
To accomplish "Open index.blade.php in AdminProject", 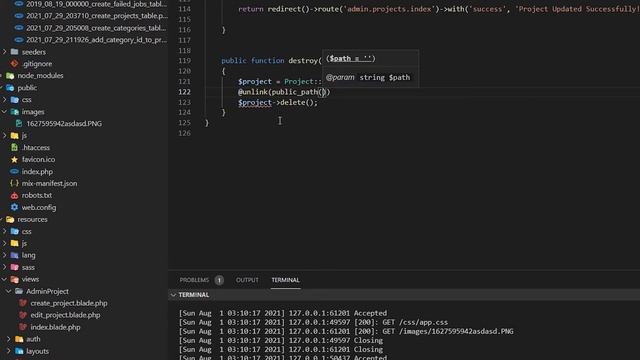I will tap(55, 327).
